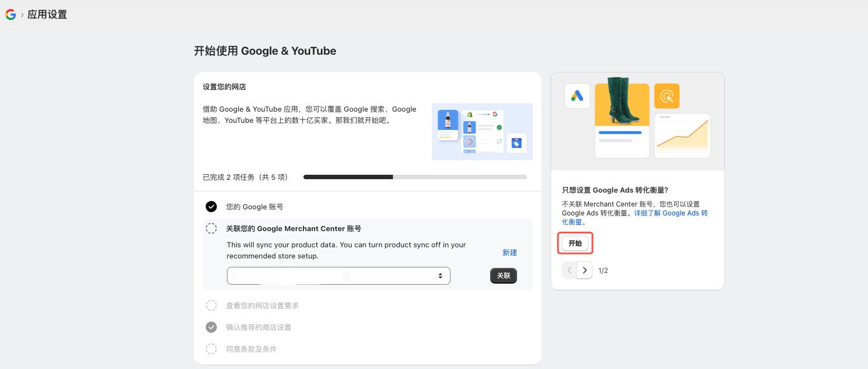Expand the 同意条款及条件 step
This screenshot has width=868, height=369.
point(252,349)
